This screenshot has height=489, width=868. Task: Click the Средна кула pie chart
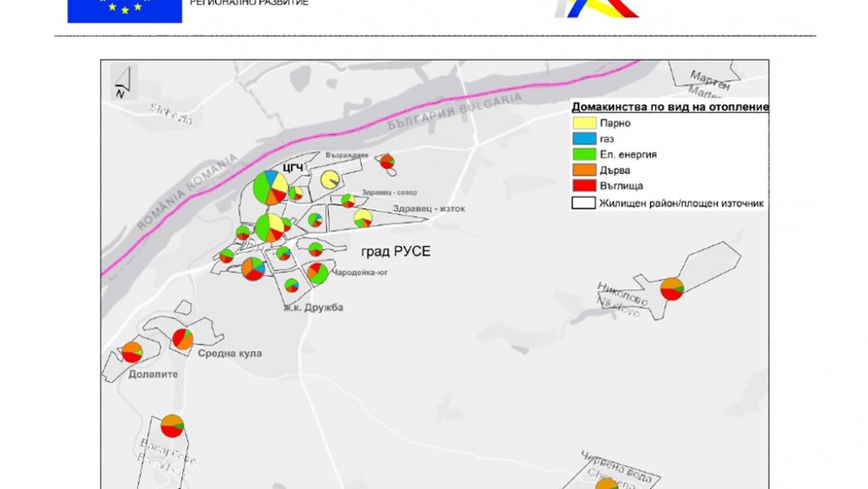coord(182,339)
